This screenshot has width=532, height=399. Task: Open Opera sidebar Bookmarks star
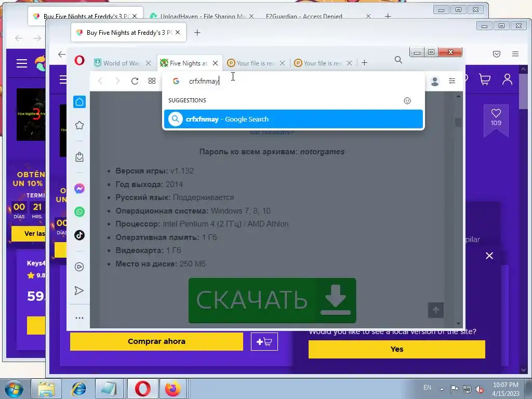(x=79, y=125)
